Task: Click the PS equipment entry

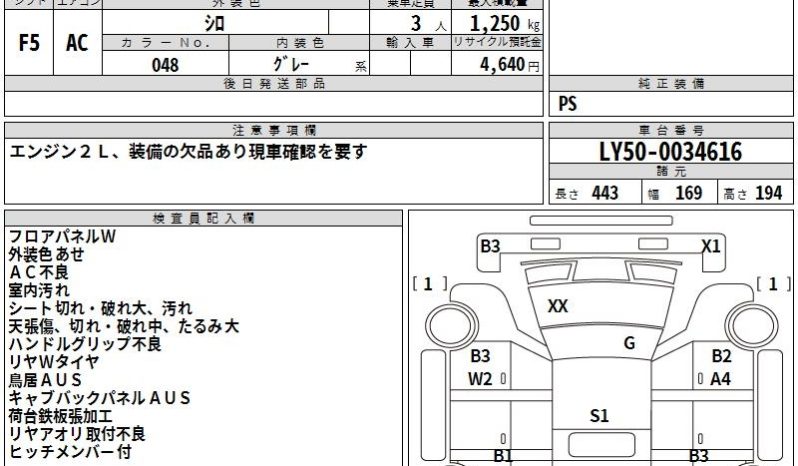Action: (x=567, y=104)
